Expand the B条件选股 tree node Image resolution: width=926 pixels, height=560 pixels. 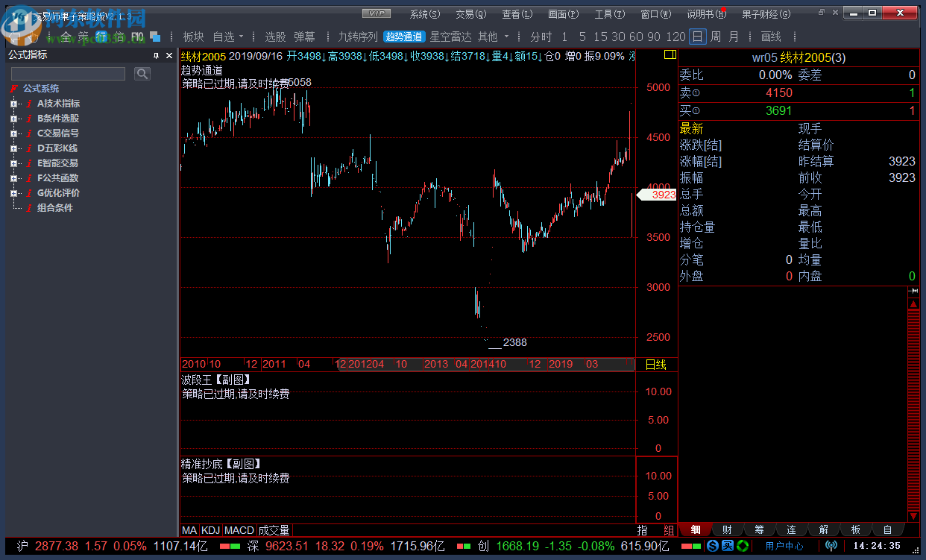coord(13,119)
